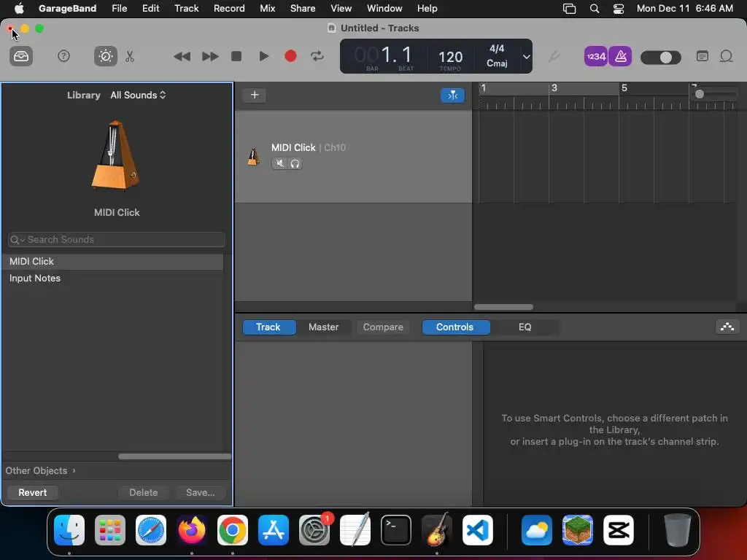This screenshot has height=560, width=747.
Task: Open the GarageBand guitar icon in Dock
Action: click(437, 529)
